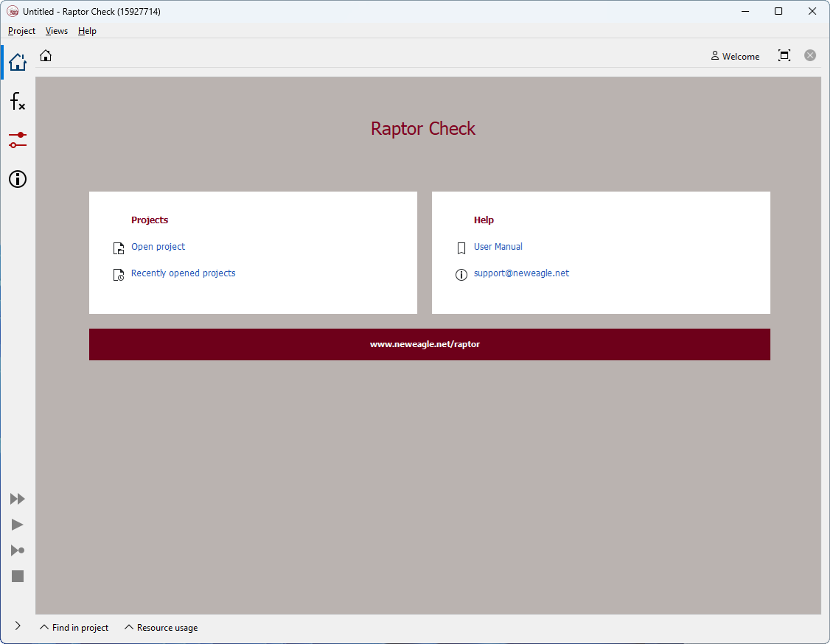Expand the Resource usage panel

click(x=161, y=628)
